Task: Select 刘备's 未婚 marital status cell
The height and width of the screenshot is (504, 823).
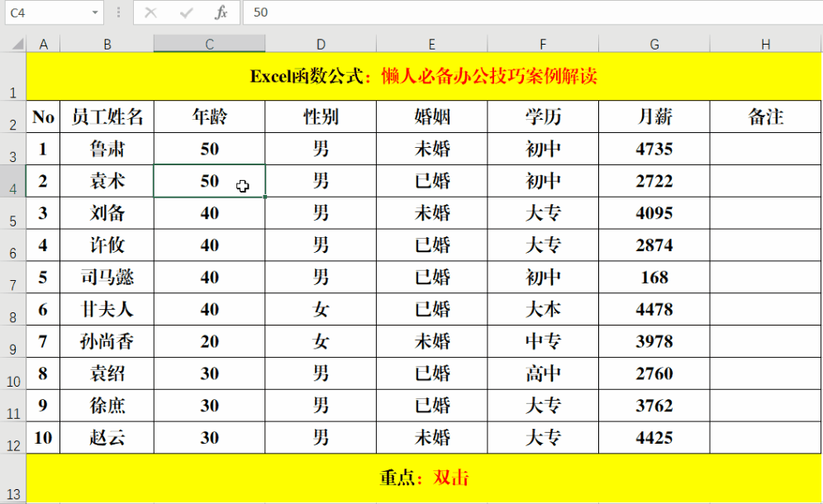Action: 431,213
